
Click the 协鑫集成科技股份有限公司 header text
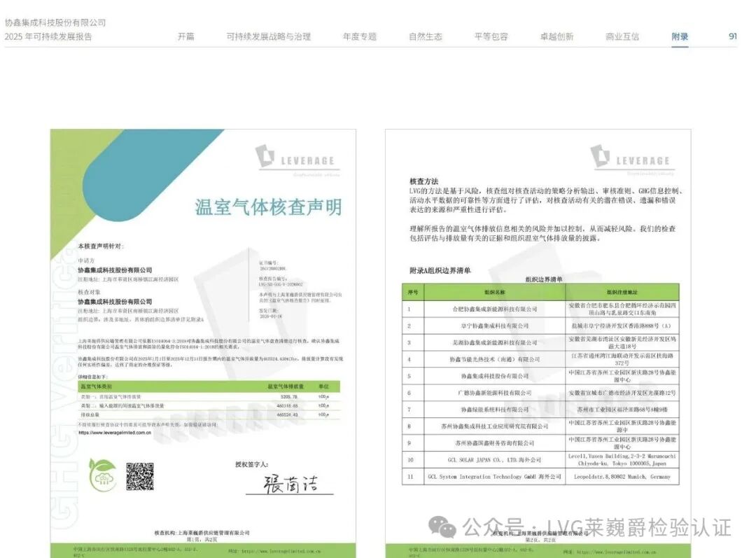[x=55, y=22]
